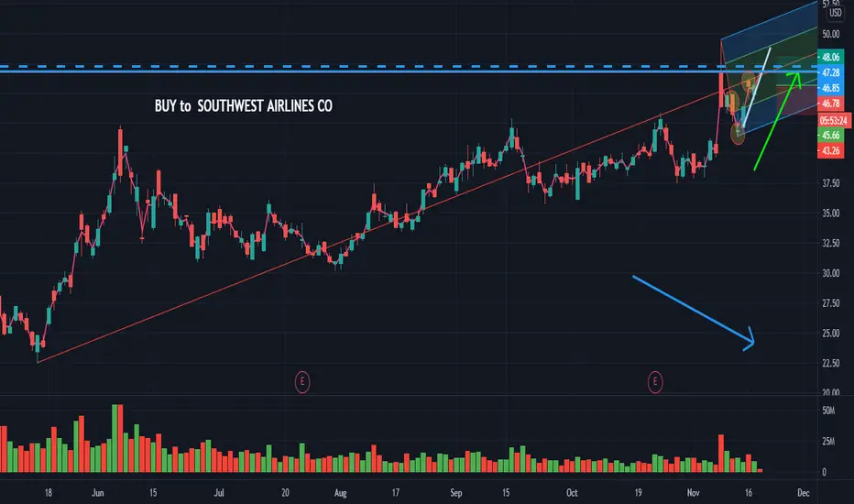Click the 22.50 price axis value
854x504 pixels.
pyautogui.click(x=830, y=364)
